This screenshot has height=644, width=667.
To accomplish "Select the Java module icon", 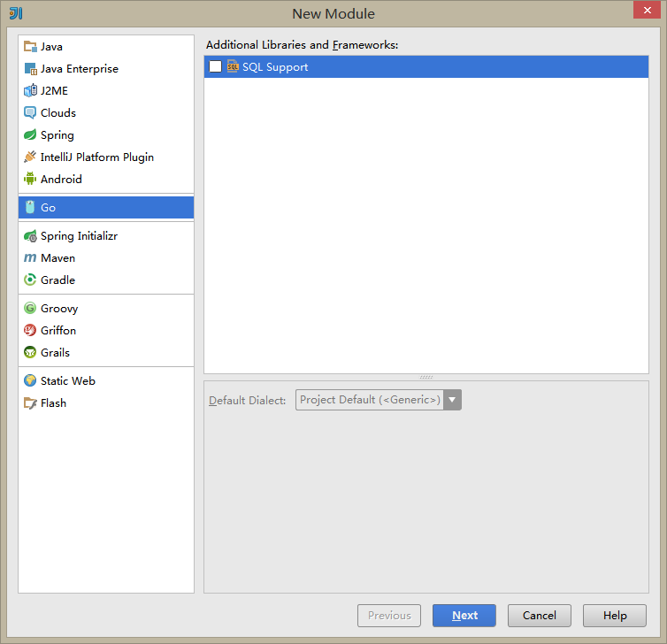I will pos(30,46).
